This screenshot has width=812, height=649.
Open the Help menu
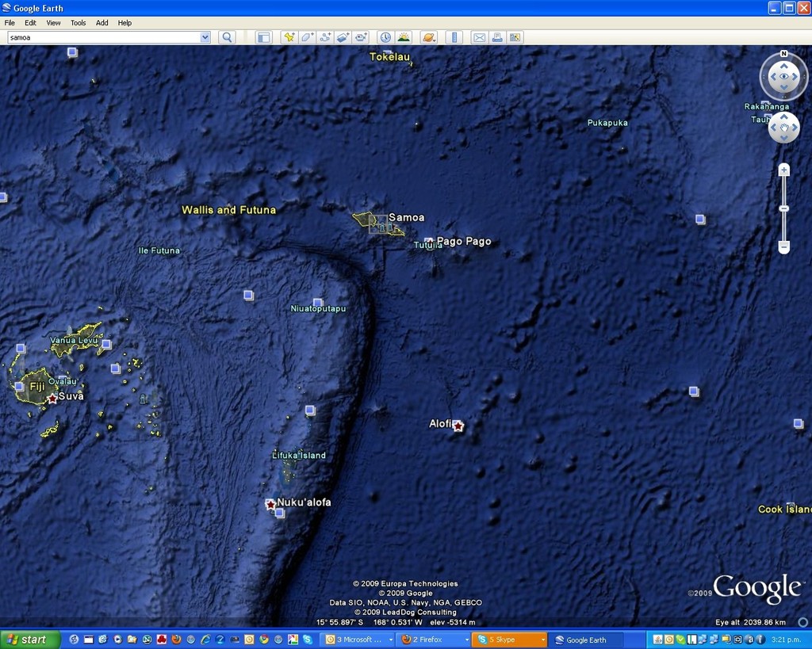[x=124, y=23]
